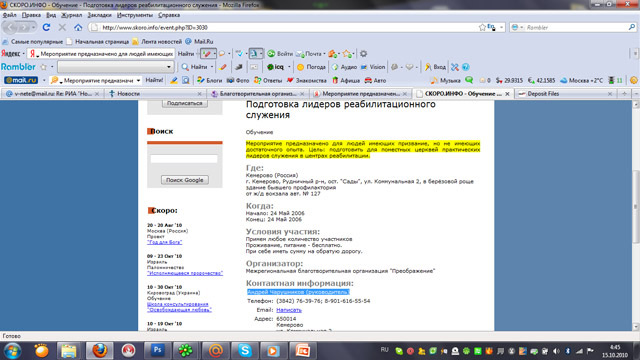Viewport: 640px width, 360px height.
Task: Click the home page icon
Action: [x=78, y=27]
